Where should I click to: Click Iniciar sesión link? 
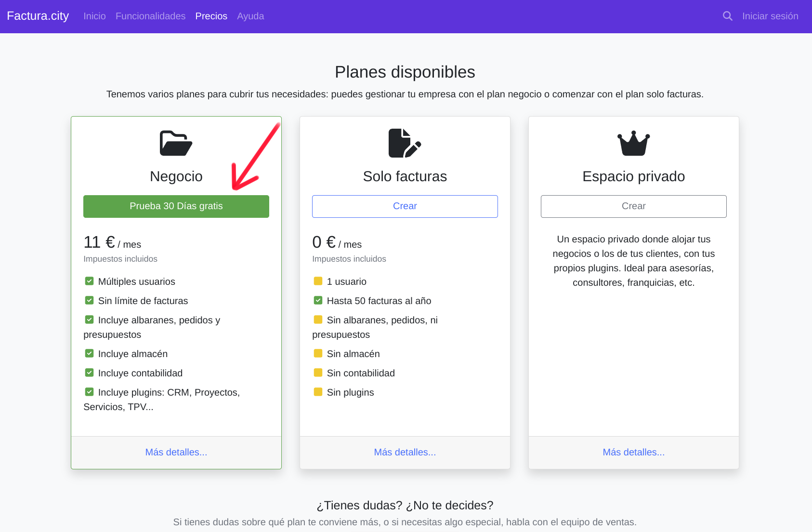pos(770,16)
